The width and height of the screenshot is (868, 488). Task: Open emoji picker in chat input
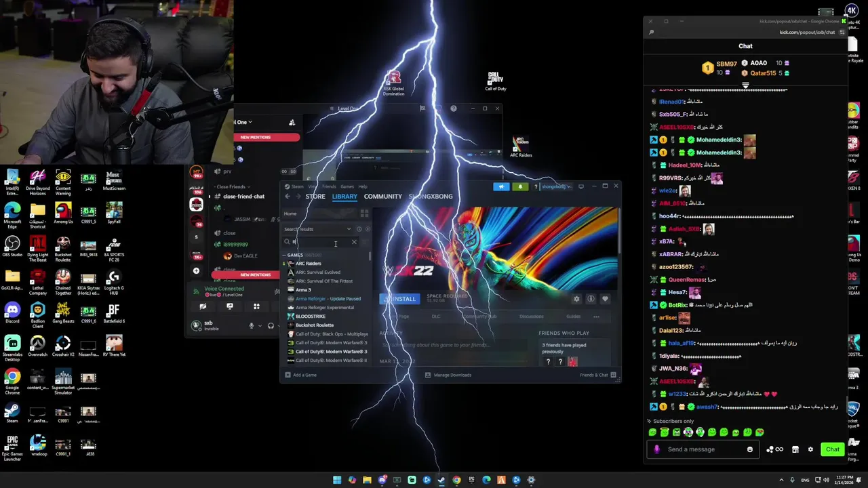[x=749, y=449]
